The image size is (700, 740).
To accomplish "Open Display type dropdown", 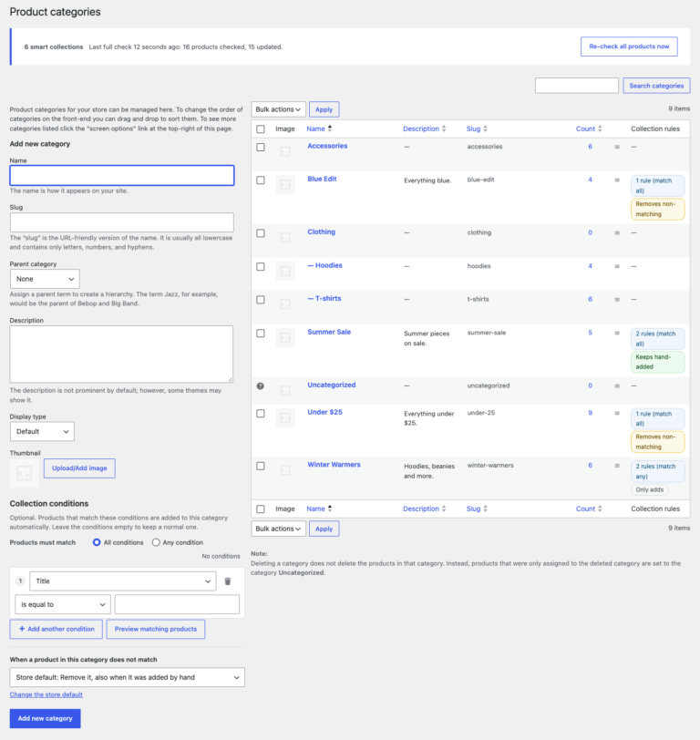I will coord(42,431).
